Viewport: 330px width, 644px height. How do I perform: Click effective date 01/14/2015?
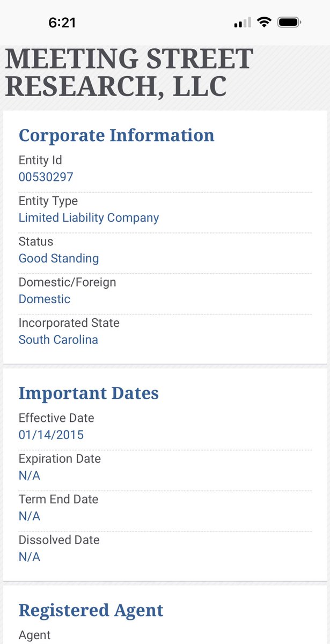click(x=52, y=435)
